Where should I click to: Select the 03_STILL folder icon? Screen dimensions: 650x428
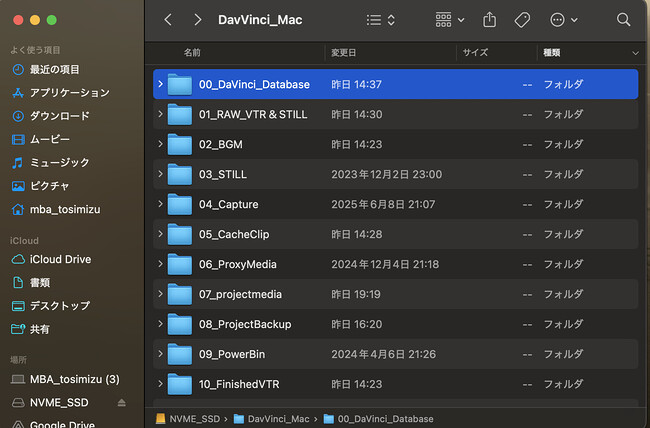179,174
